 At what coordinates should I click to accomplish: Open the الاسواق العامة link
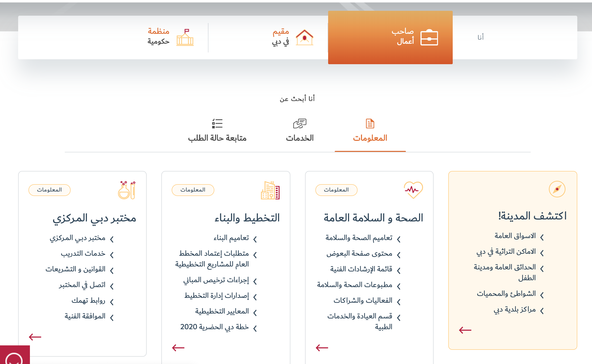coord(515,236)
